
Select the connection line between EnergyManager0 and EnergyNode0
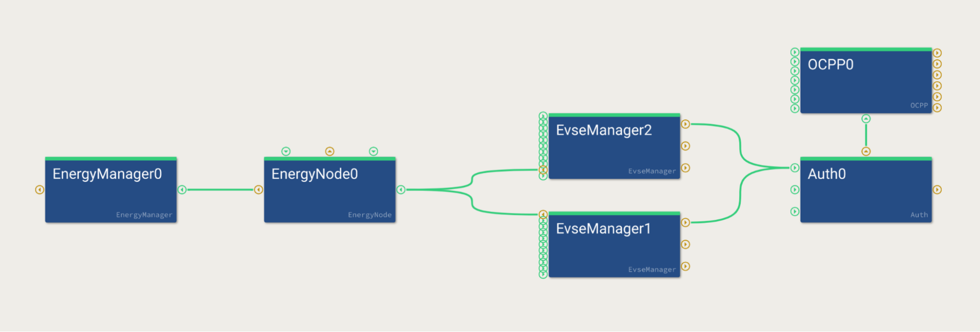(220, 190)
